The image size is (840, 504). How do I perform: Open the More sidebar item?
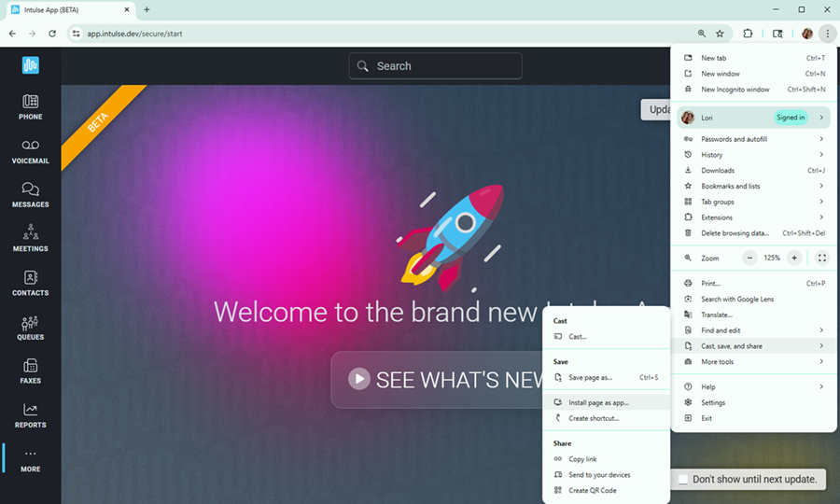point(31,460)
